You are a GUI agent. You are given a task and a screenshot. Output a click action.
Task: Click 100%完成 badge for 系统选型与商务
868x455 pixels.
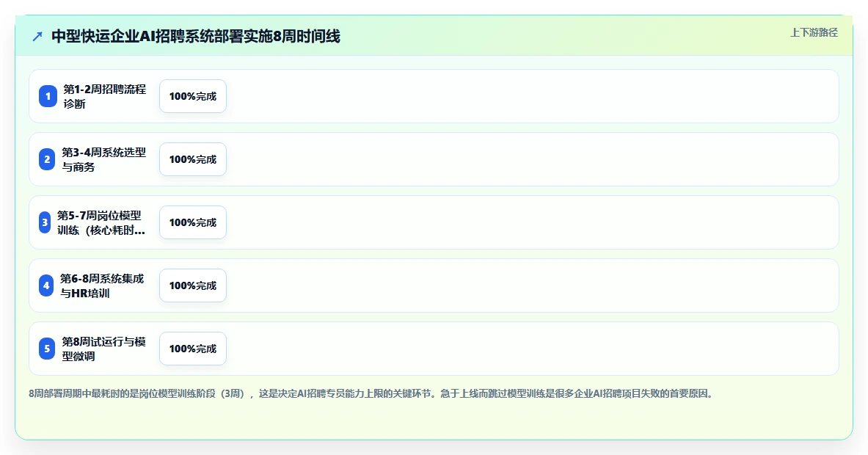click(x=193, y=159)
